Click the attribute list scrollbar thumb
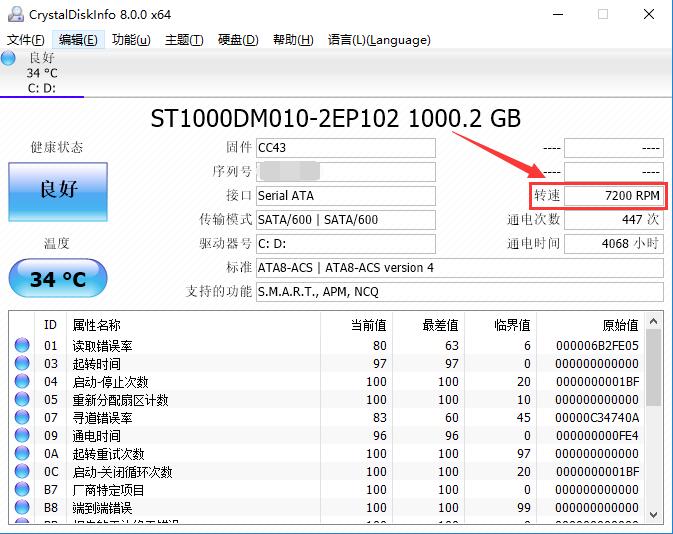 pos(654,368)
